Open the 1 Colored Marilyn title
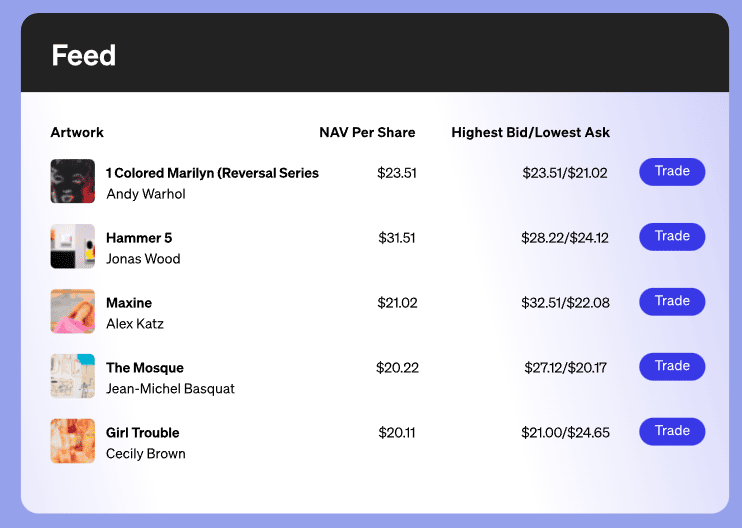The image size is (742, 528). (212, 173)
